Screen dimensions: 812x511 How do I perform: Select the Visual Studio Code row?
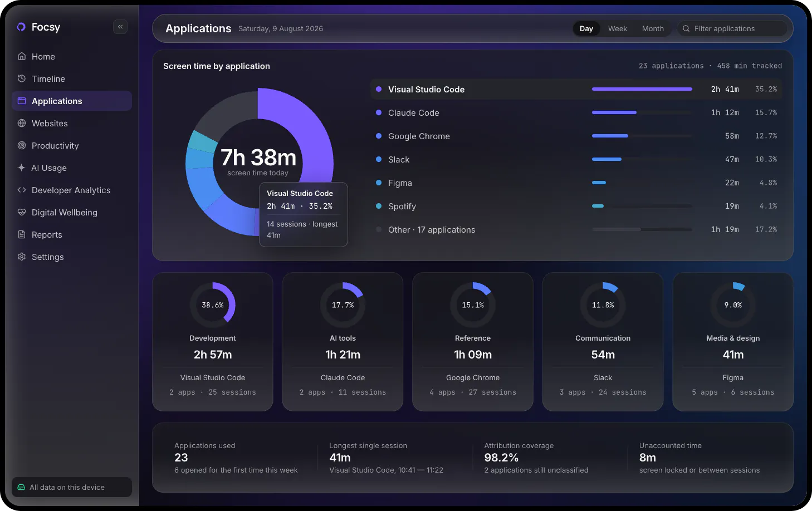576,89
